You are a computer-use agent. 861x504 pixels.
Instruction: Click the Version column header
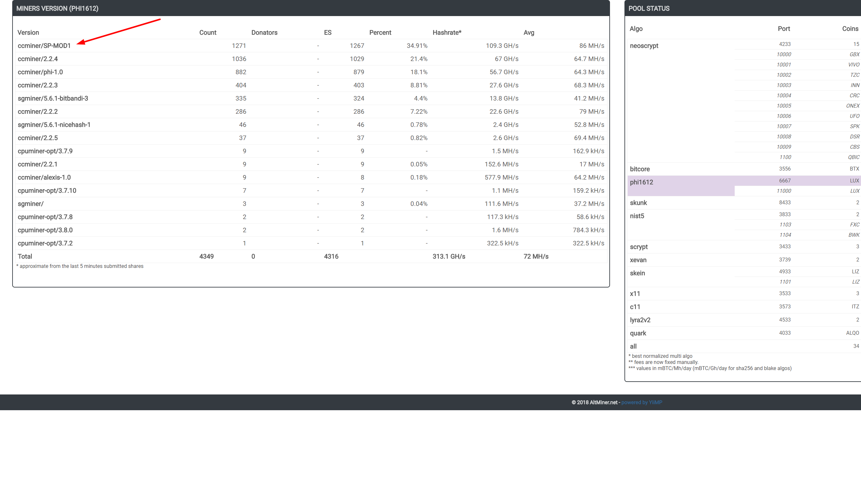28,32
